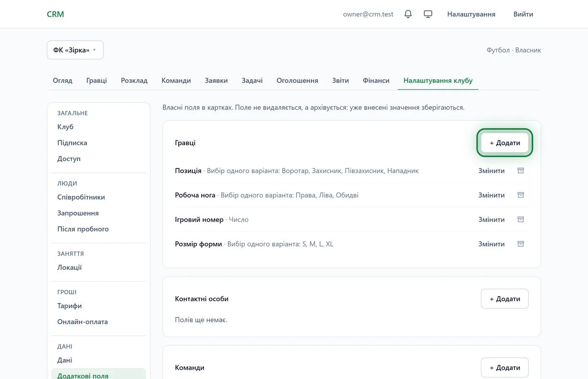This screenshot has width=588, height=379.
Task: Edit the Робоча нога field
Action: point(491,195)
